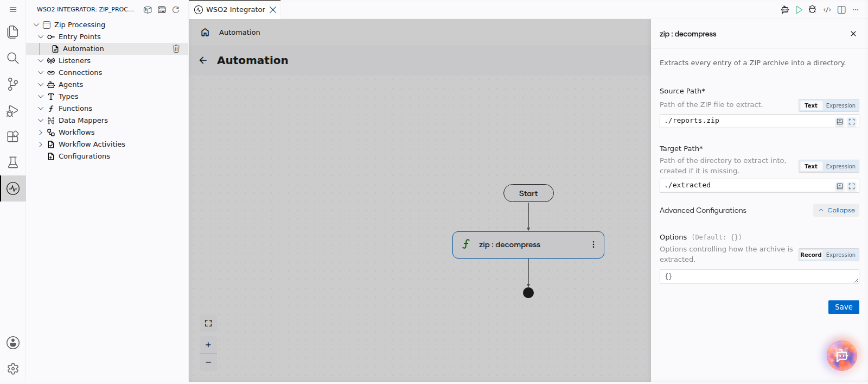Open More Actions ellipsis menu

pos(856,10)
